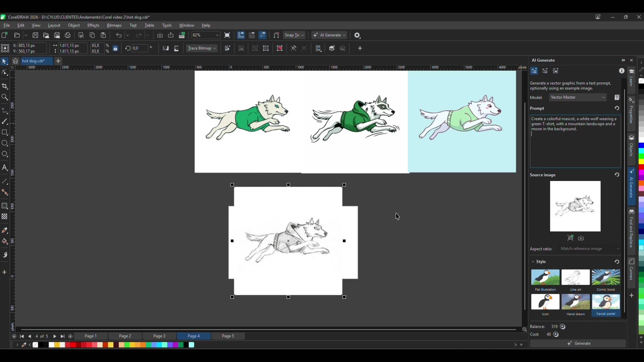This screenshot has width=644, height=362.
Task: Open the Aspect ratio dropdown
Action: point(590,249)
